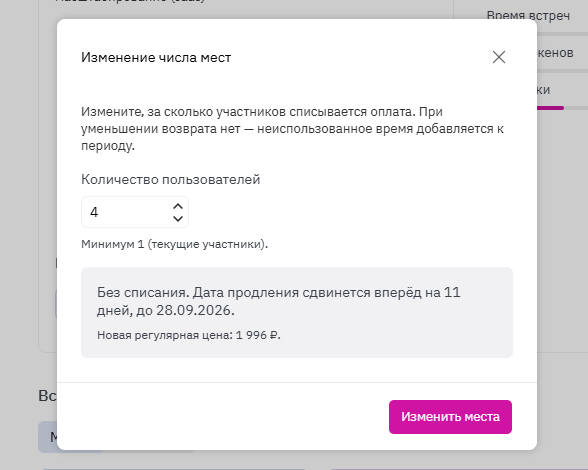Decrease user count with down arrow
This screenshot has height=470, width=588.
178,218
